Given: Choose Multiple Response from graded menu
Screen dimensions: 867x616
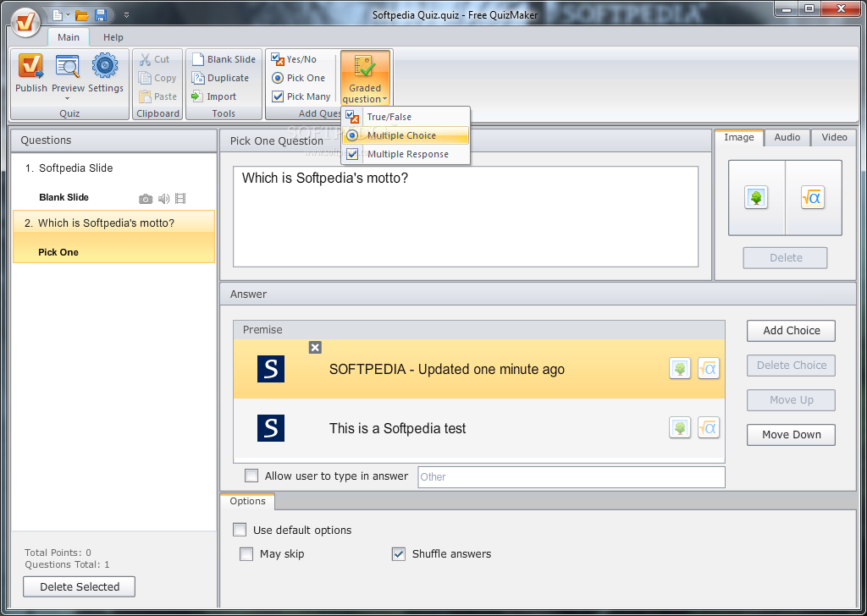Looking at the screenshot, I should coord(406,154).
